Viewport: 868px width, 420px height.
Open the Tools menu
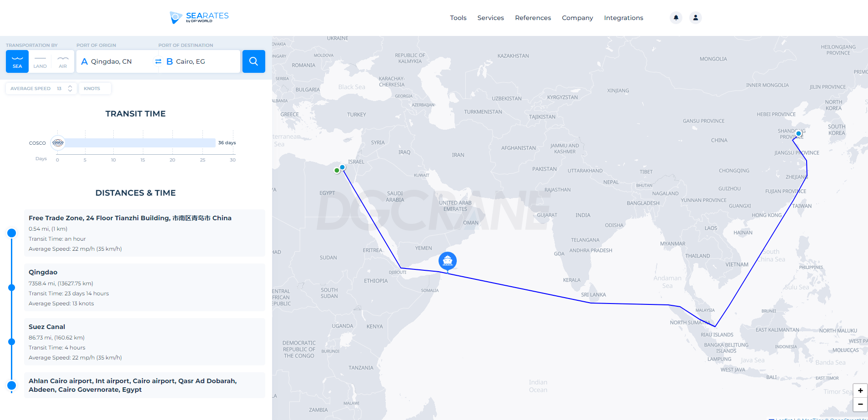(458, 18)
